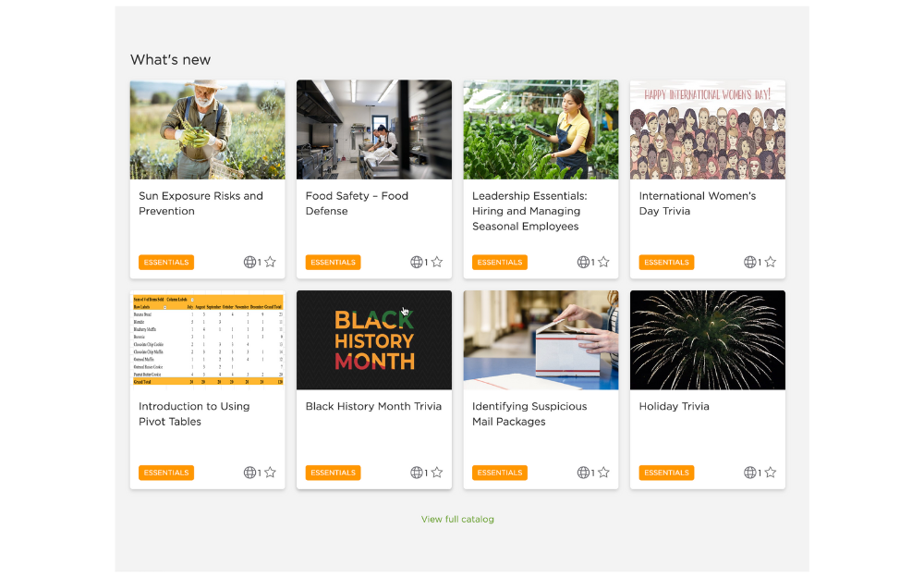Star the Food Safety – Food Defense course
924x578 pixels.
click(x=437, y=262)
